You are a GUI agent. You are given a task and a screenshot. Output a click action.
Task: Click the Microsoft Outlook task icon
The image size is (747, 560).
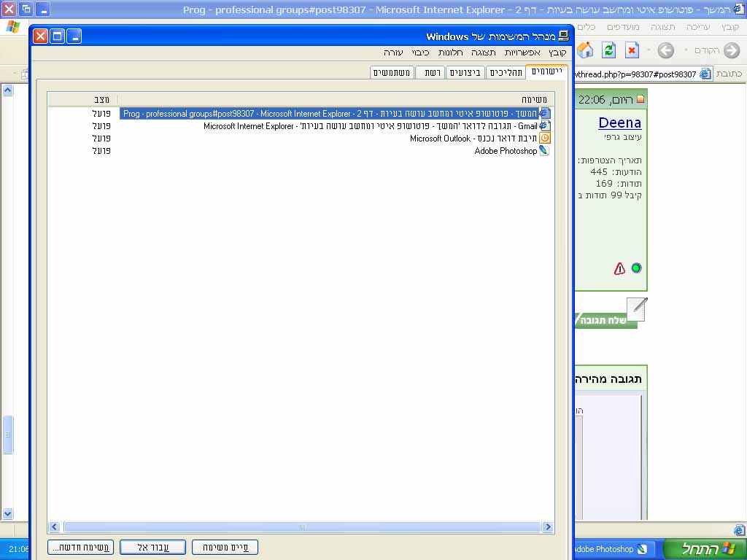(x=544, y=138)
